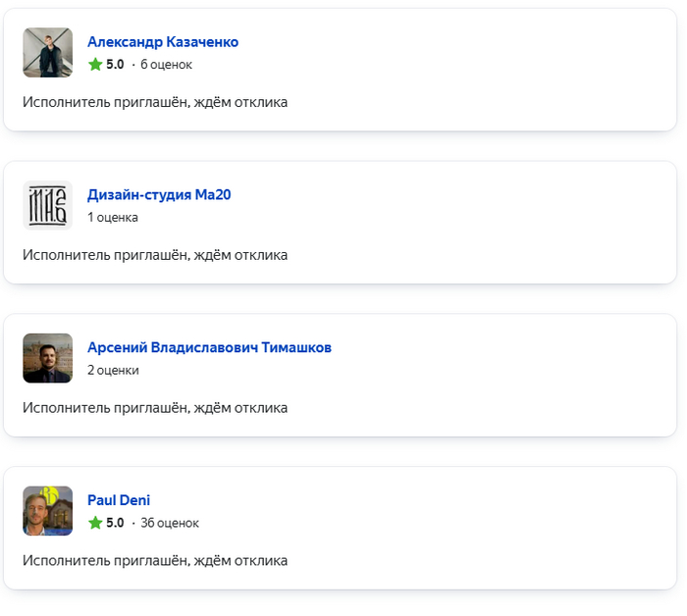Click the "6 оценок" ratings count
Screen dimensions: 687x616
click(166, 65)
